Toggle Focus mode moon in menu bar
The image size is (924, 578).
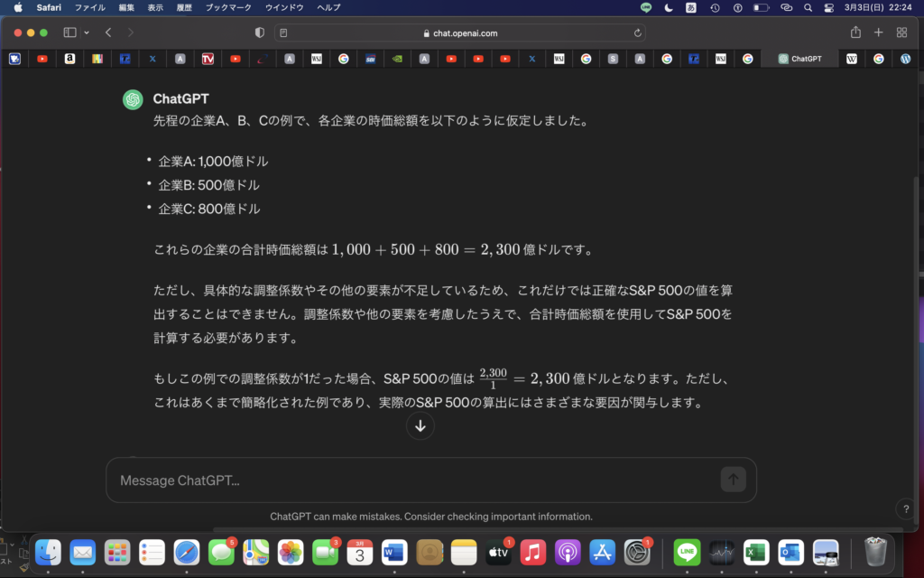pos(669,7)
